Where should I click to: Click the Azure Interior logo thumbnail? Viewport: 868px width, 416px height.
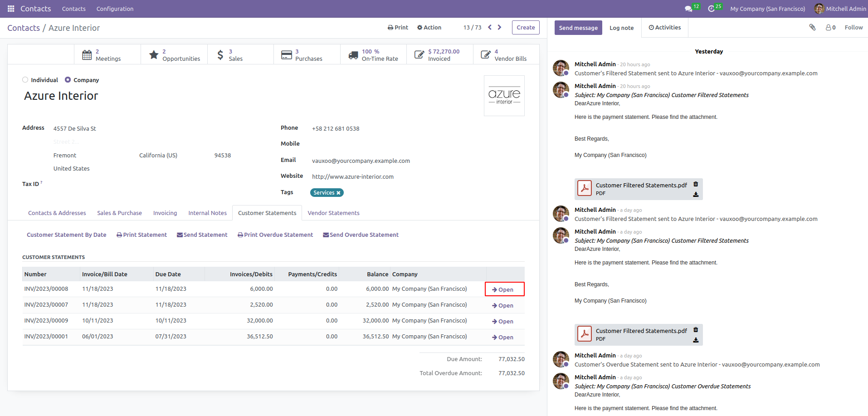[x=504, y=96]
